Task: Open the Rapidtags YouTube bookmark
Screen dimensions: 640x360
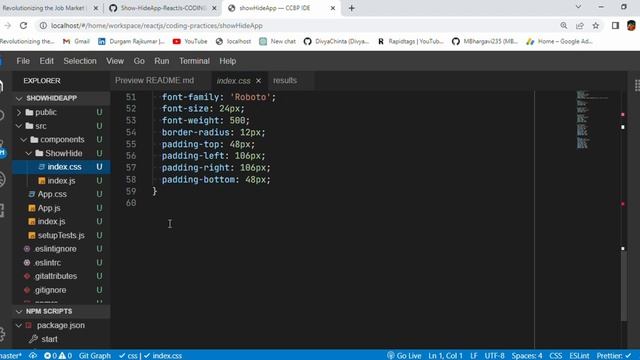Action: [410, 41]
